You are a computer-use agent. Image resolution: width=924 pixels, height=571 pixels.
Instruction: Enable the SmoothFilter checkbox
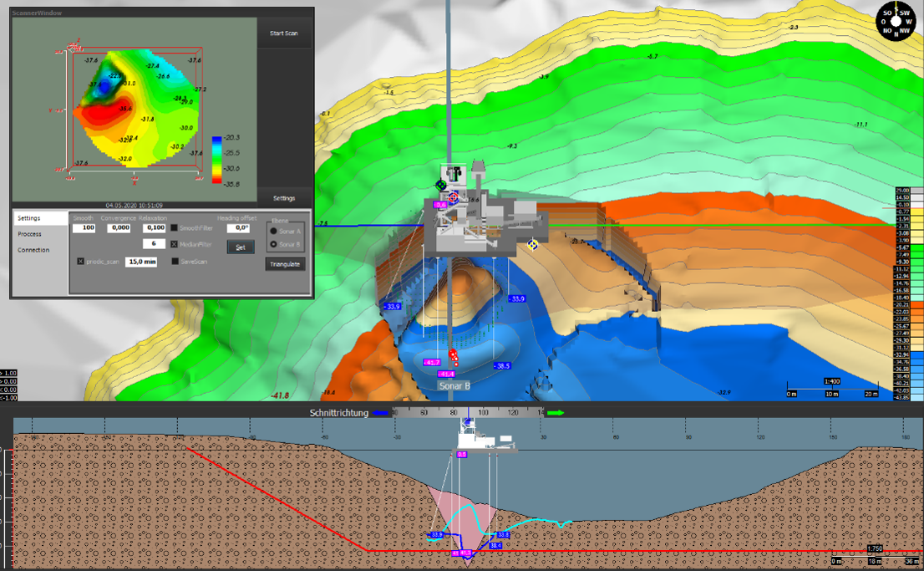click(175, 227)
